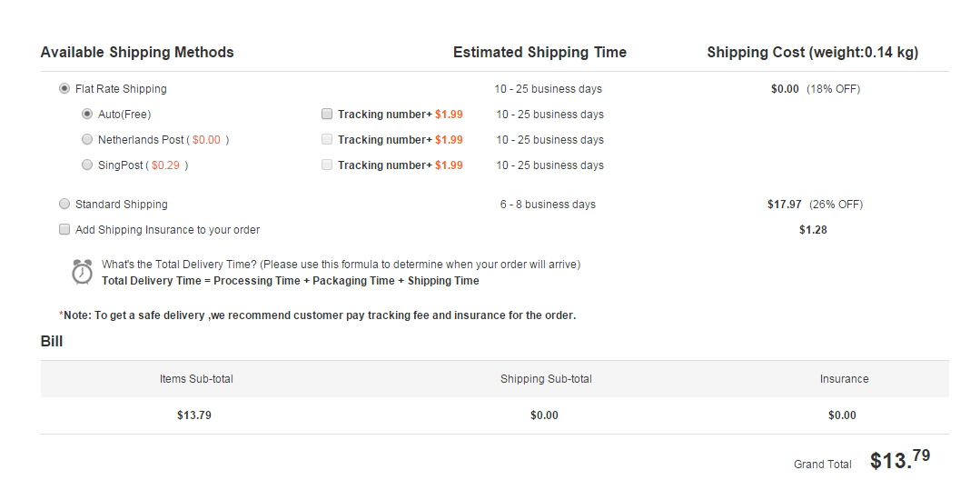The height and width of the screenshot is (490, 980).
Task: Click the Netherlands Post $0.00 price text
Action: click(x=206, y=140)
